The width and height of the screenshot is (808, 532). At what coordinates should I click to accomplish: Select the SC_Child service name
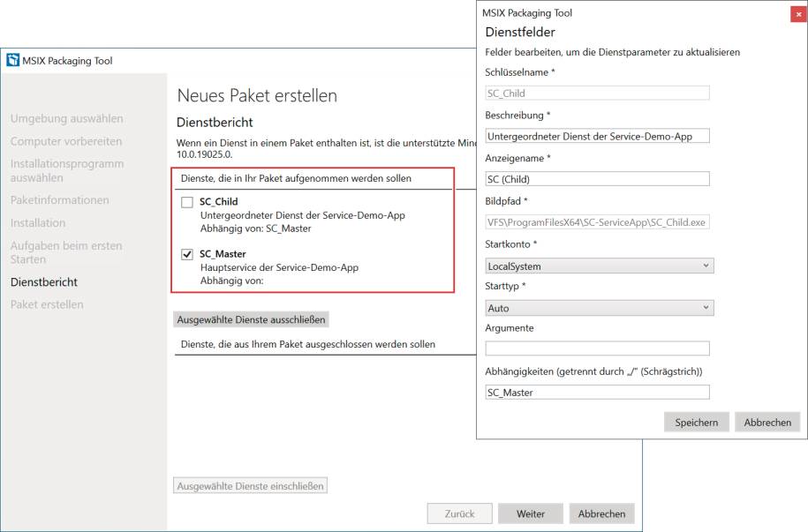(x=218, y=201)
